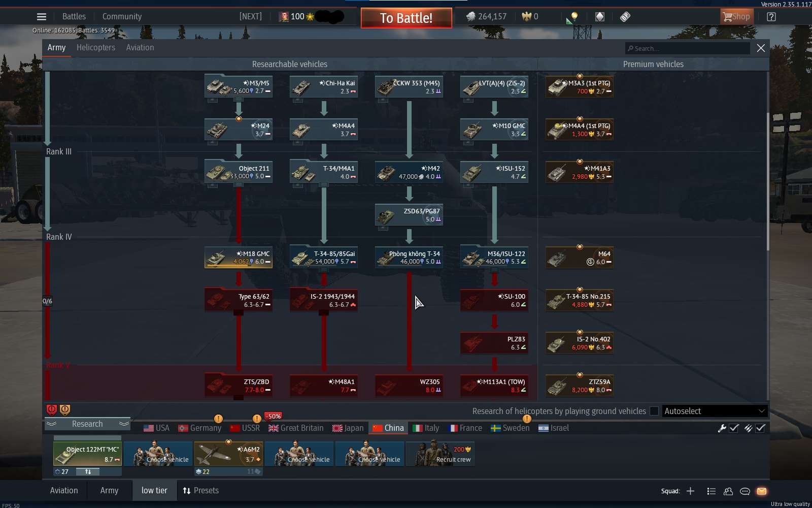This screenshot has height=508, width=812.
Task: Focus the vehicle Search field
Action: coord(688,48)
